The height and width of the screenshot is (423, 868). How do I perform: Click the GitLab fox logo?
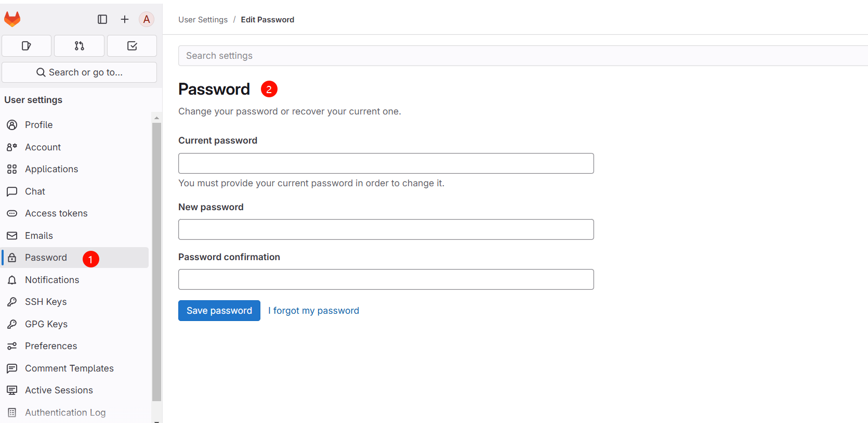[x=12, y=19]
